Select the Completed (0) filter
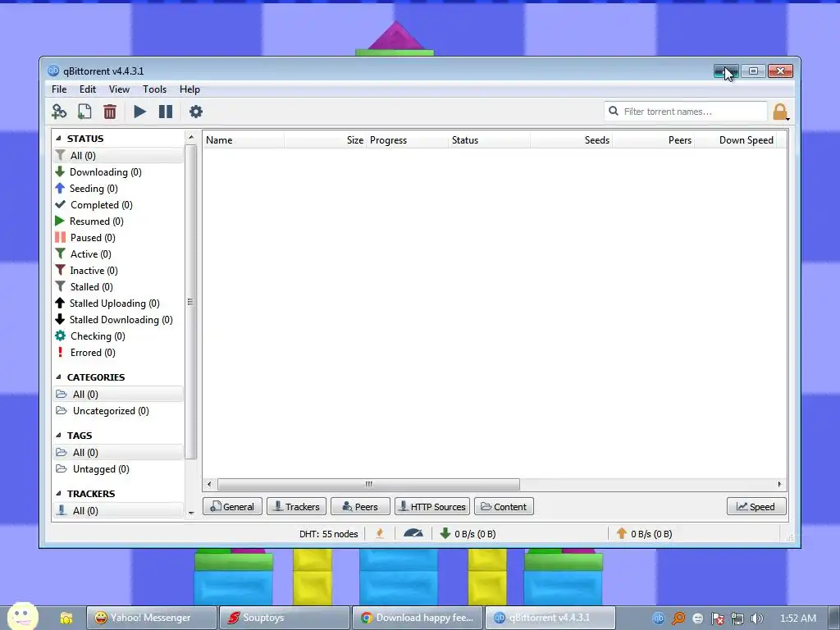This screenshot has width=840, height=630. pos(118,204)
